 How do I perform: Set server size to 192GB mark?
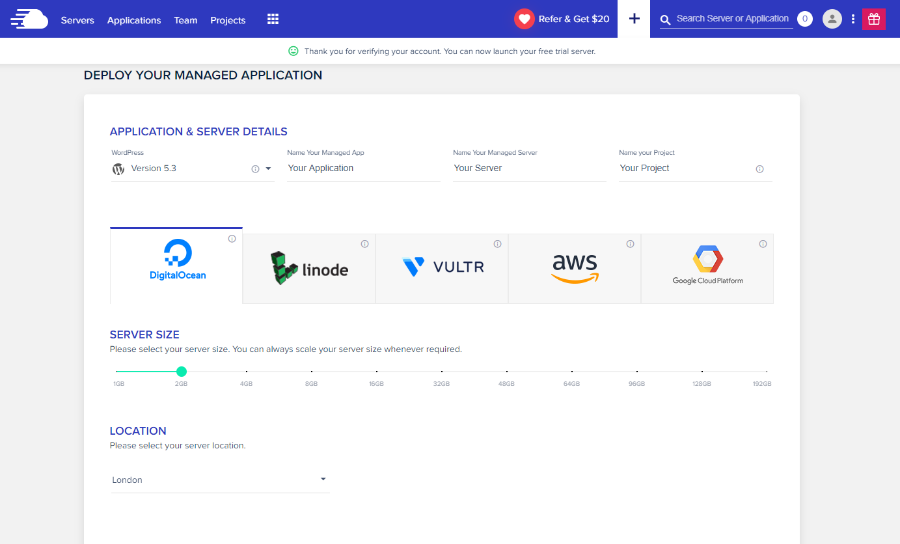pyautogui.click(x=766, y=371)
